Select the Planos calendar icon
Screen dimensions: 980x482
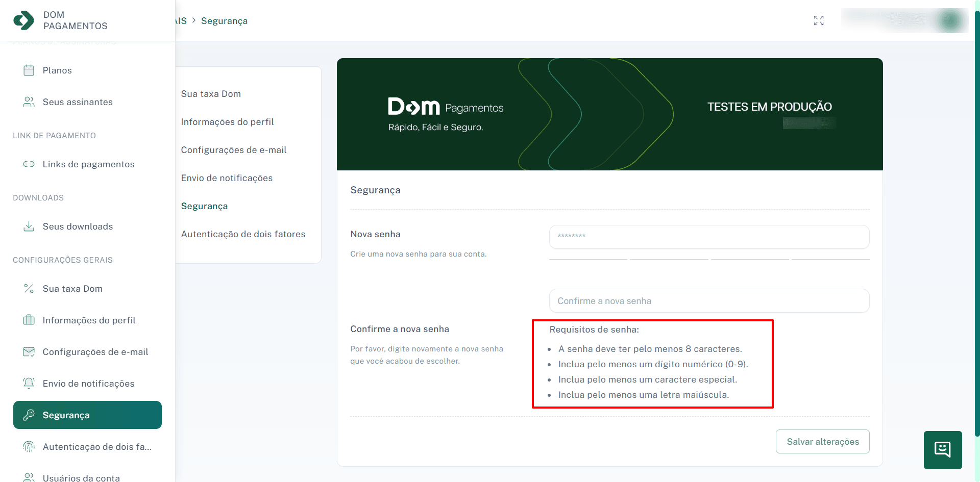(x=29, y=70)
